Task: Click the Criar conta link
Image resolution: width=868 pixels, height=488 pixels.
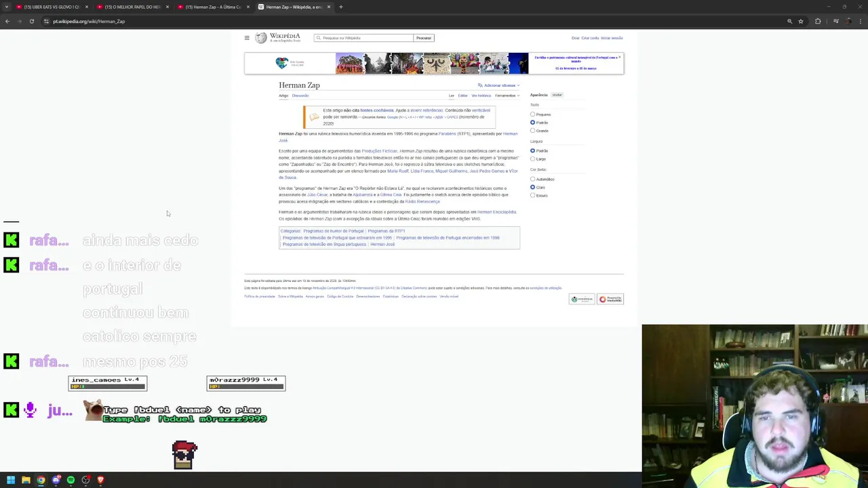Action: pyautogui.click(x=590, y=38)
